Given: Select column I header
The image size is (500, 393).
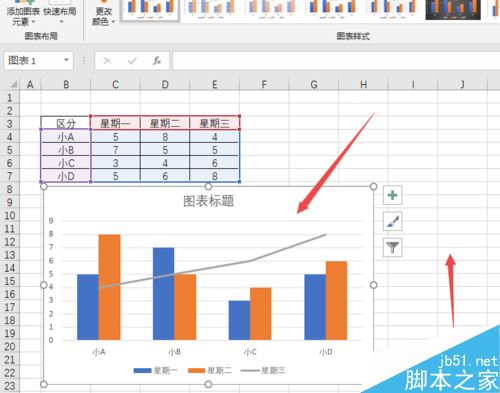Looking at the screenshot, I should pos(413,85).
